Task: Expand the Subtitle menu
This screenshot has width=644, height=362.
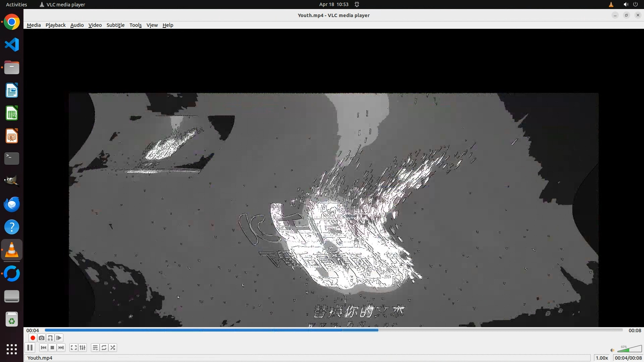Action: click(115, 25)
